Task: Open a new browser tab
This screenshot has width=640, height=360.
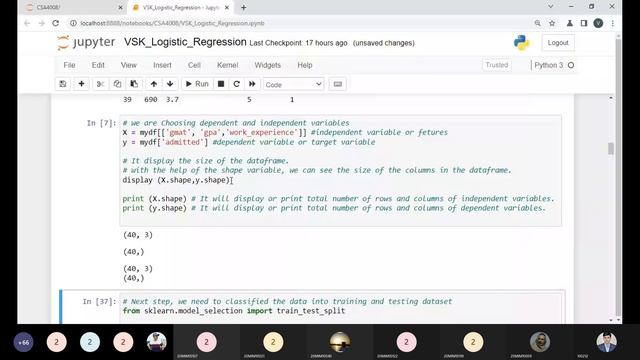Action: tap(244, 7)
